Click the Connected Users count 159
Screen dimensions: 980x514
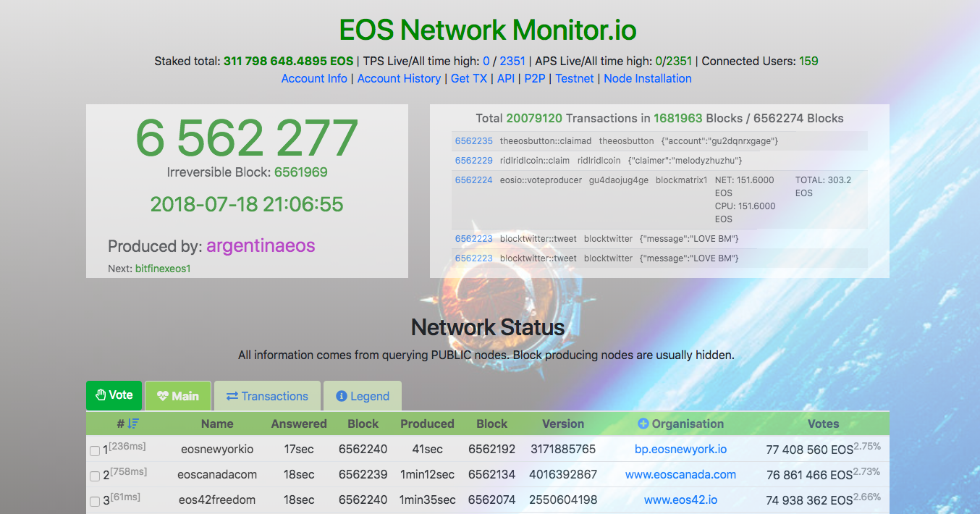[x=808, y=61]
